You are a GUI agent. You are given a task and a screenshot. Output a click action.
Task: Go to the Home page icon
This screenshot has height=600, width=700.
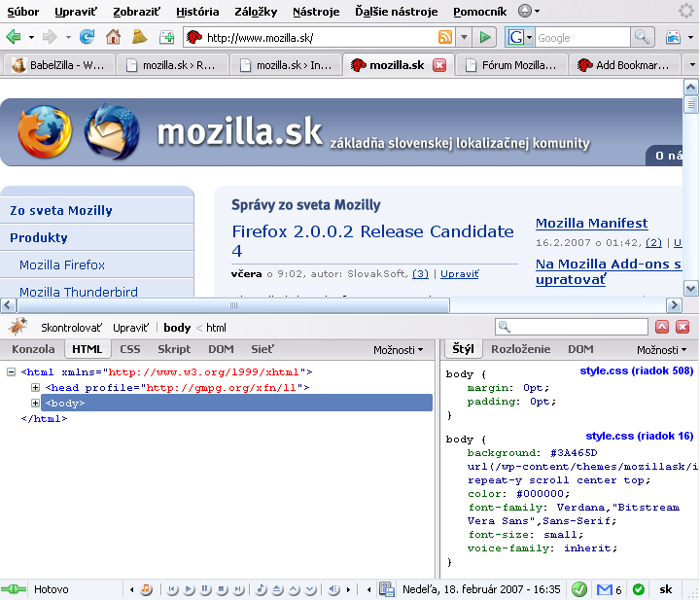click(x=113, y=37)
